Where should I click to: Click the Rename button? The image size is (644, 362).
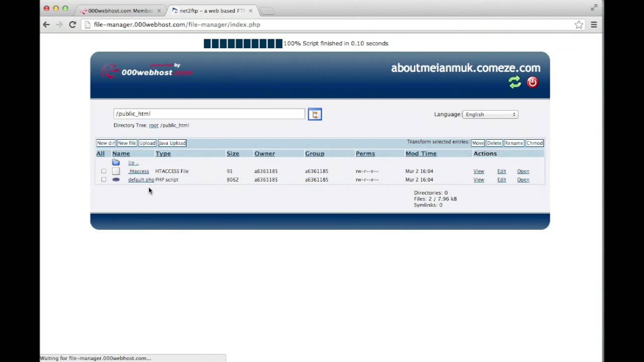[x=514, y=143]
